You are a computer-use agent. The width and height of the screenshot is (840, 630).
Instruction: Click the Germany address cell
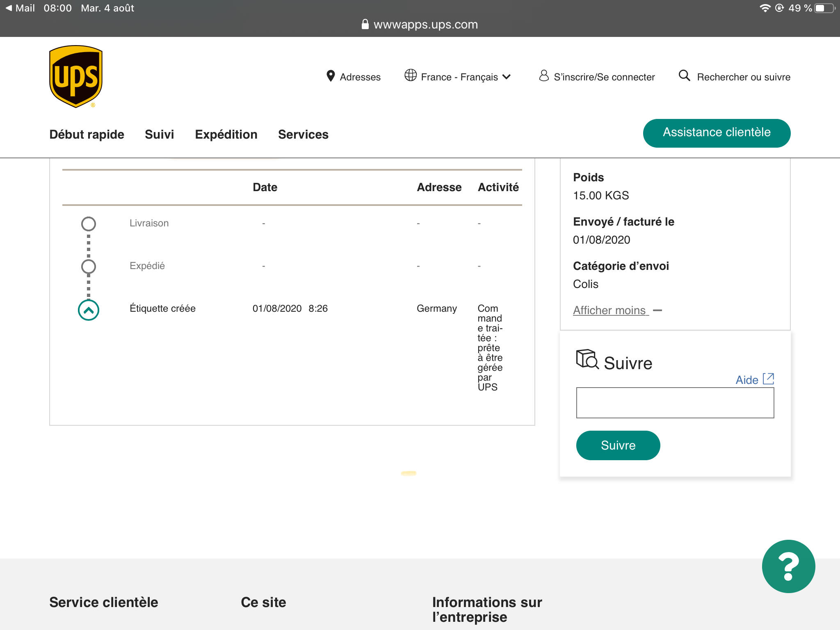point(437,308)
